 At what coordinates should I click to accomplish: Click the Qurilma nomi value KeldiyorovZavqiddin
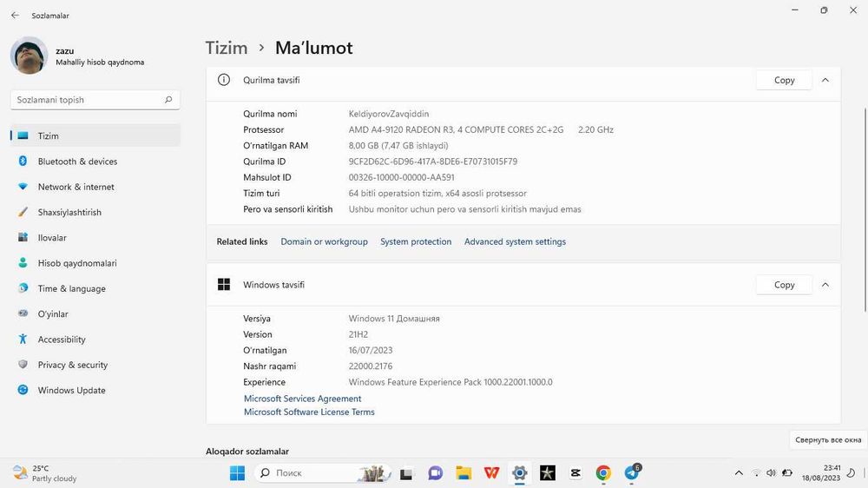tap(389, 114)
